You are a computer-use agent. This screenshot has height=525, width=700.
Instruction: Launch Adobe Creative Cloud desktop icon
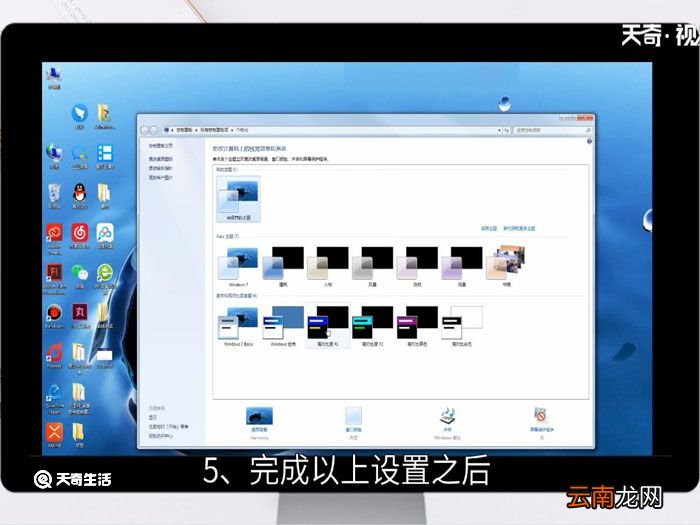tap(54, 239)
